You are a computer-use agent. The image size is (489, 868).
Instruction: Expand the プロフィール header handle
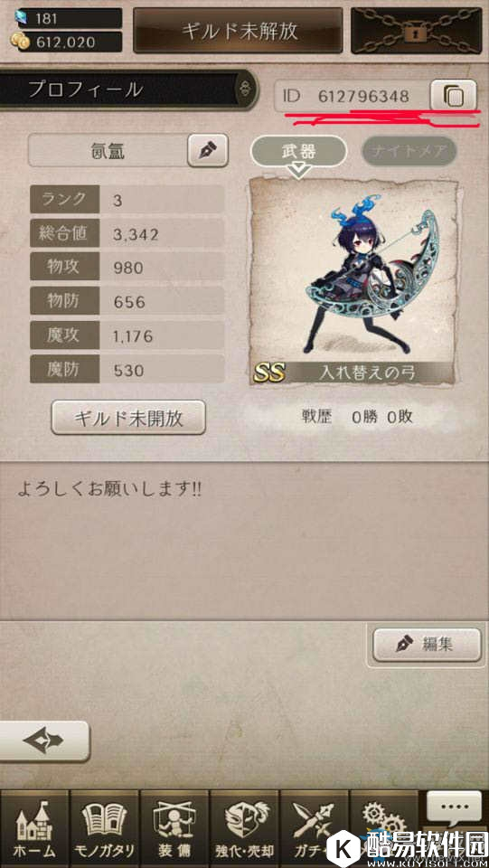245,90
